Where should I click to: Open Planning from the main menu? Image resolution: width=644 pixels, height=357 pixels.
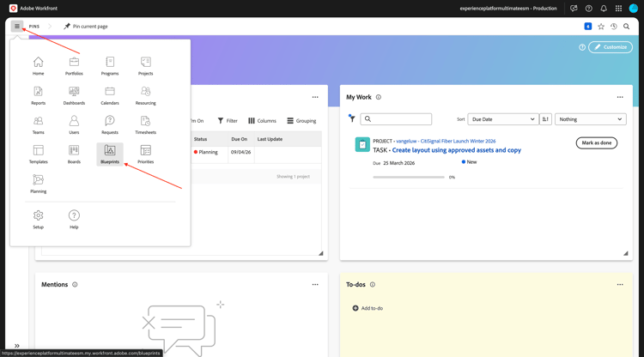[38, 184]
